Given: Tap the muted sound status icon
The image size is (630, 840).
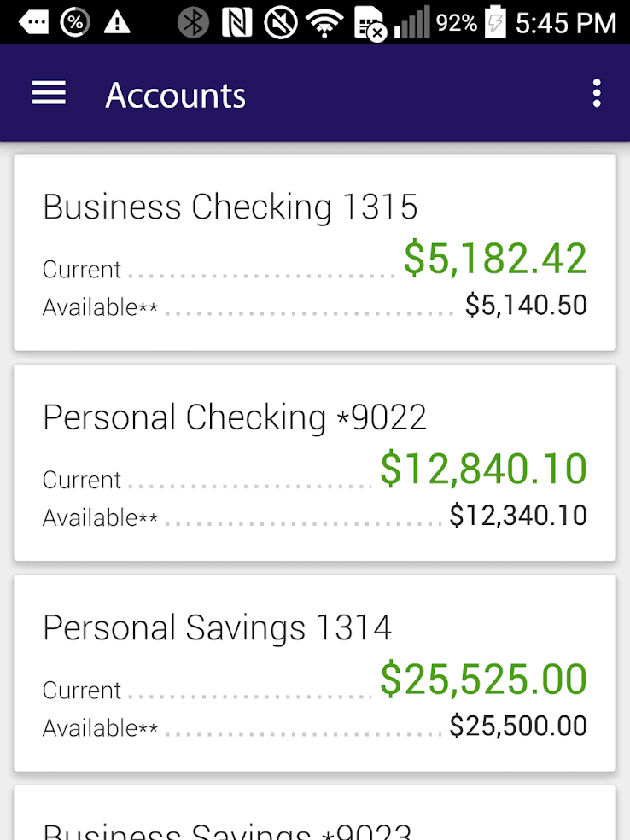Looking at the screenshot, I should [281, 22].
